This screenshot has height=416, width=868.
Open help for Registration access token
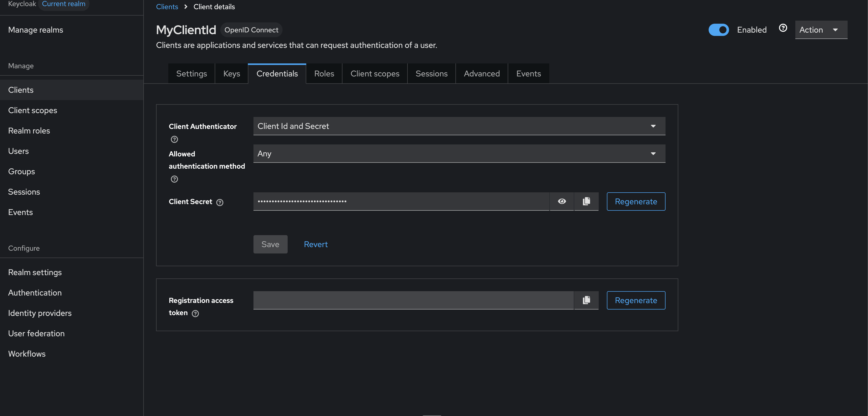(x=195, y=314)
